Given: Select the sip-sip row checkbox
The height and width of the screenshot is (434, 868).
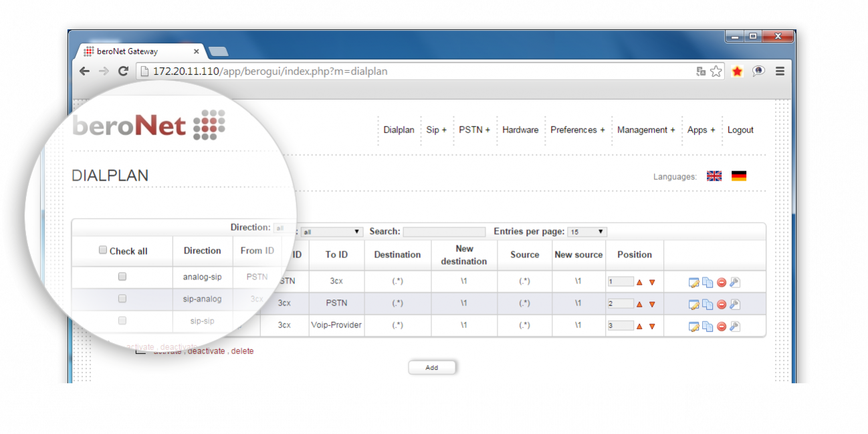Looking at the screenshot, I should pyautogui.click(x=122, y=320).
